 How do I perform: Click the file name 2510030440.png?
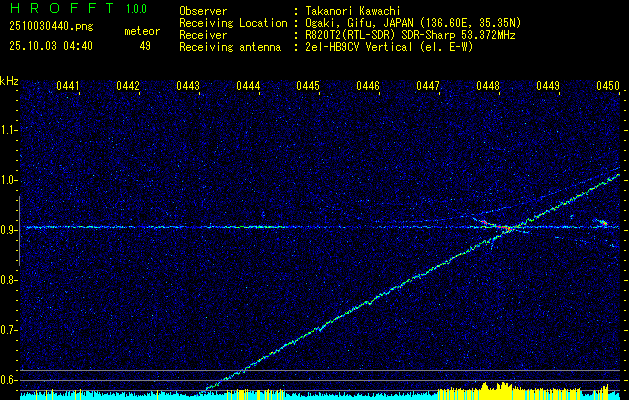click(51, 27)
